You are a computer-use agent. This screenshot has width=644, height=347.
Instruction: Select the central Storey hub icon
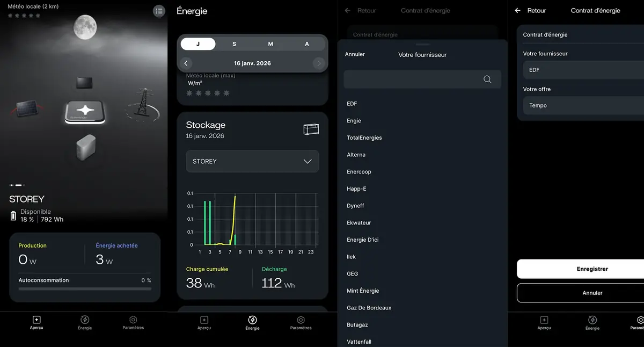[x=85, y=111]
